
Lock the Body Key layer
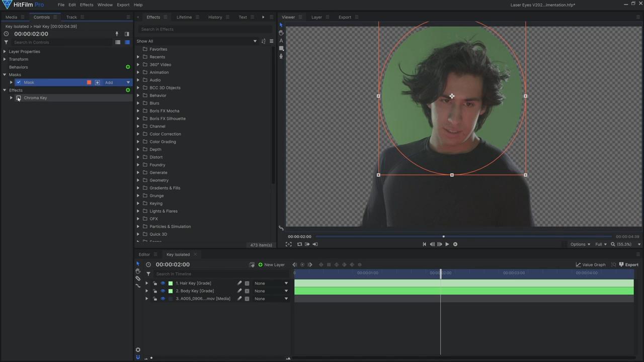coord(155,291)
